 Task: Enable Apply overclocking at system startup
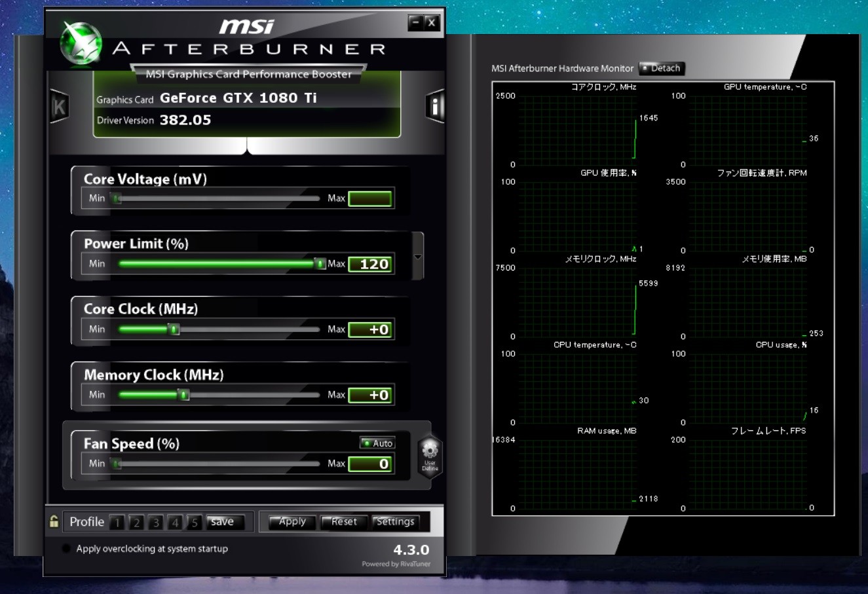click(x=66, y=548)
